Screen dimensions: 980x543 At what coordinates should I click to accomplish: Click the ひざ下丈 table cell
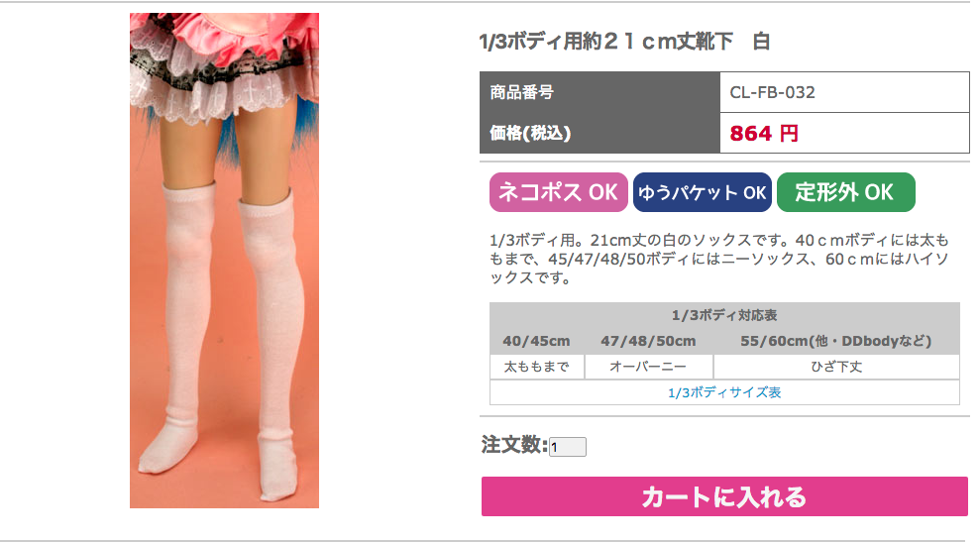(x=836, y=367)
